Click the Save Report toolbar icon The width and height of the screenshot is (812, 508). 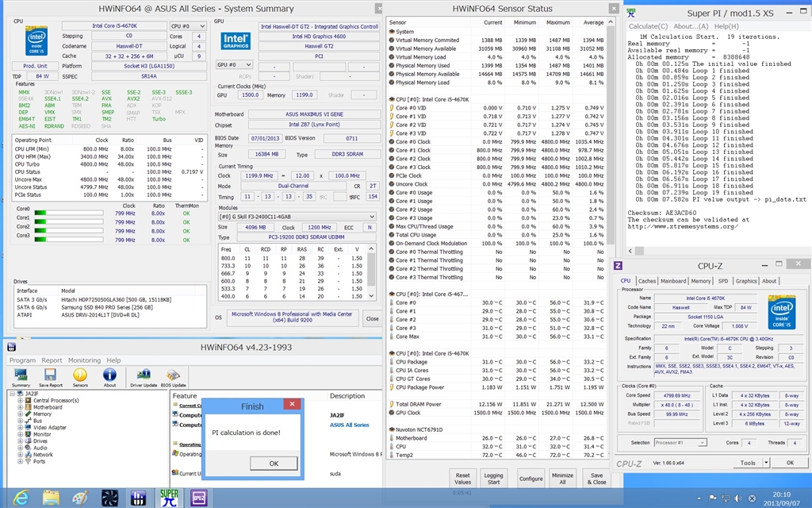[x=52, y=377]
